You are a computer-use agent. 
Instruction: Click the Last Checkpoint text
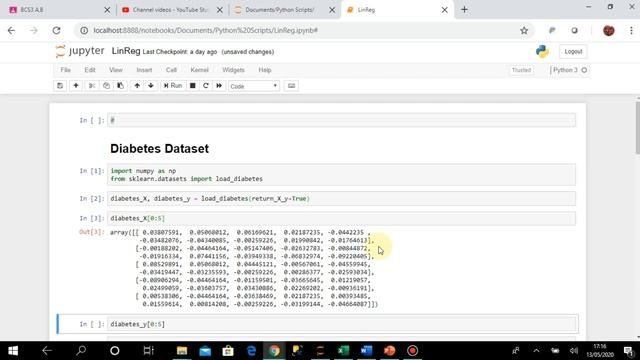pyautogui.click(x=180, y=52)
